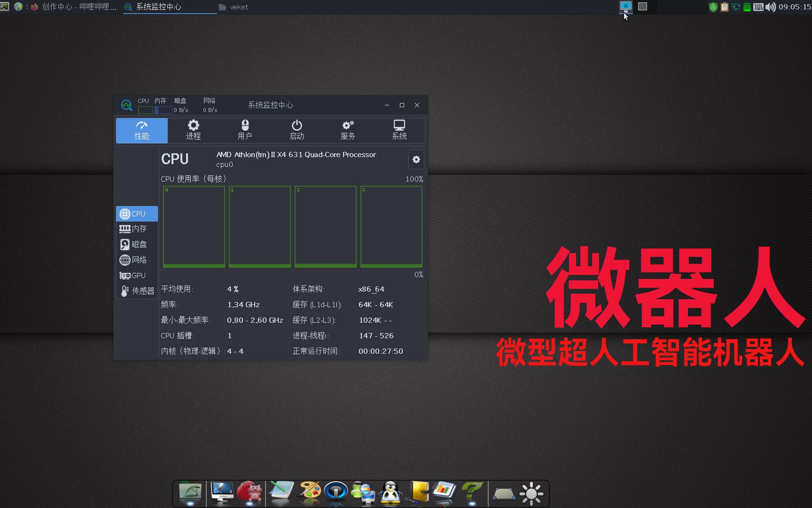Open the green disk indicator in the tray

[747, 7]
